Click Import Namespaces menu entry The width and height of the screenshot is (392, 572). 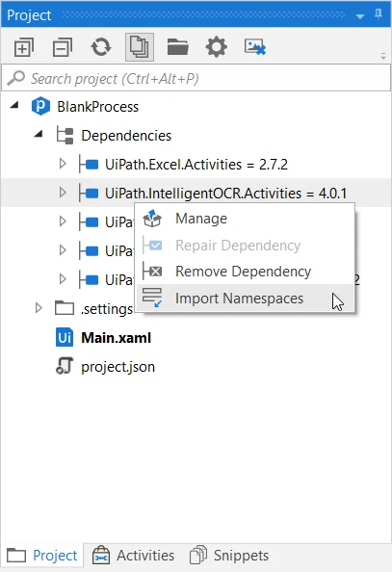tap(239, 299)
